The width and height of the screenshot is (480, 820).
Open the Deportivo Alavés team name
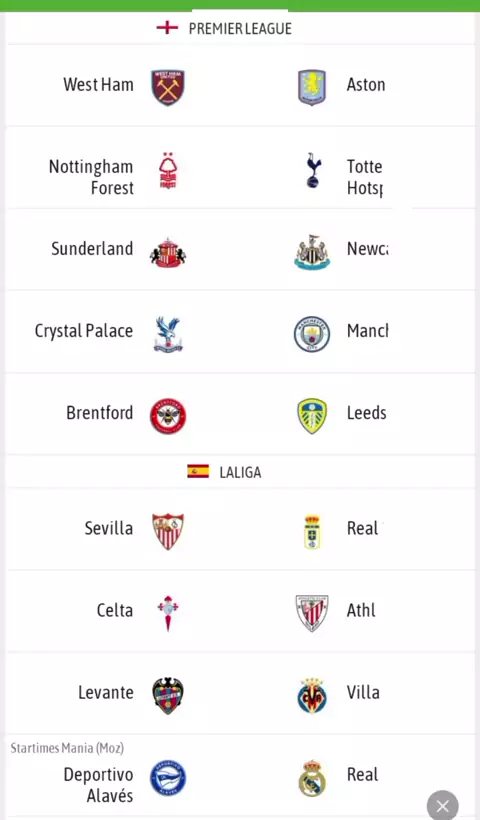(x=98, y=784)
